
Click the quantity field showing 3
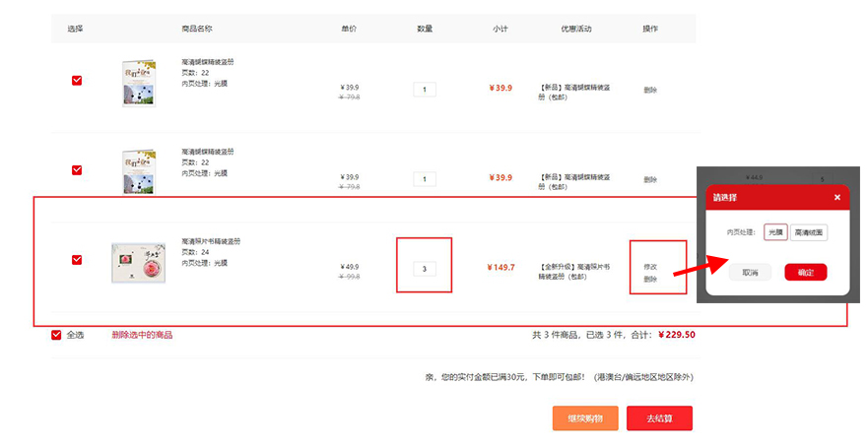coord(425,269)
